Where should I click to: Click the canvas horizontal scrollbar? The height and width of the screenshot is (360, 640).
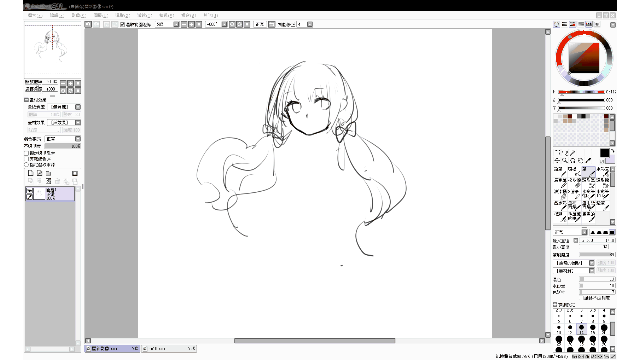[314, 340]
